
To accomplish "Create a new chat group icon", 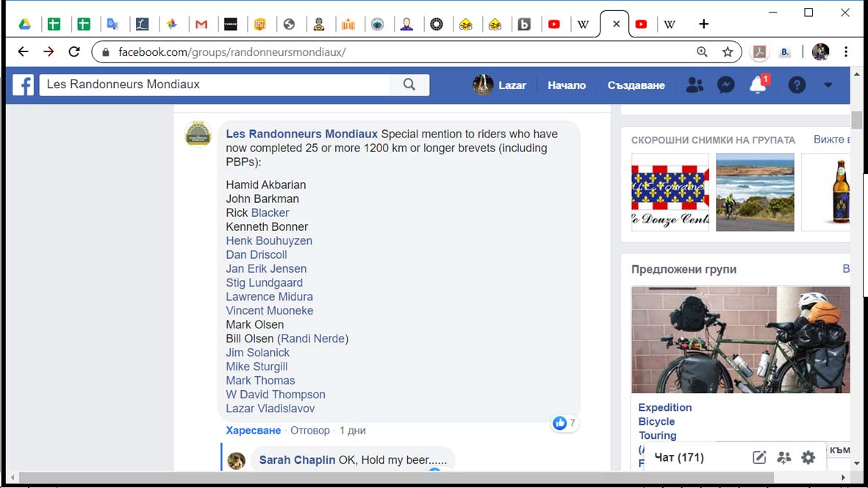I will click(784, 458).
